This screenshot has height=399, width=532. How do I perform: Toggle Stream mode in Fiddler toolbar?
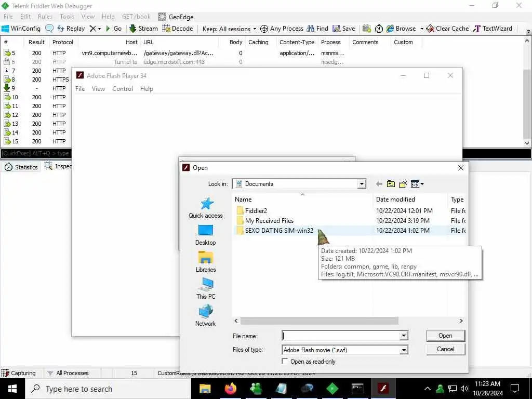(143, 29)
